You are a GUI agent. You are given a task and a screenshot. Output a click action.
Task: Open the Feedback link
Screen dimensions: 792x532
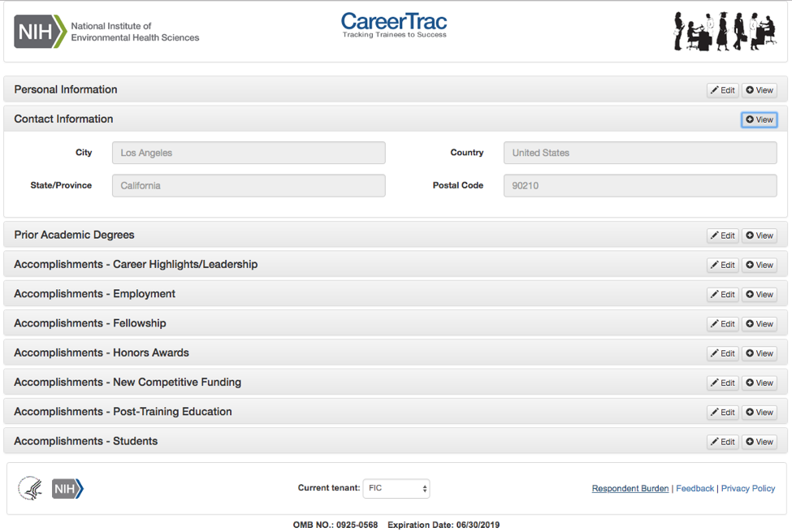click(695, 488)
